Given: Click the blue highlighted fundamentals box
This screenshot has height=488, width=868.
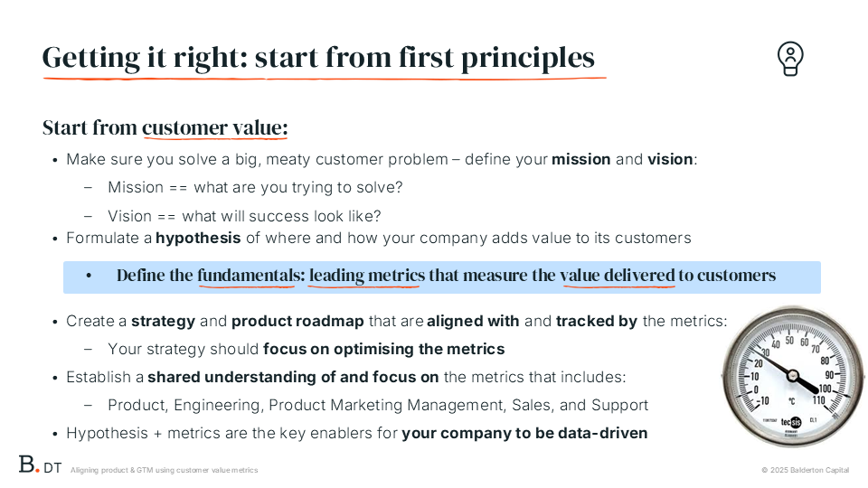Looking at the screenshot, I should pos(442,277).
